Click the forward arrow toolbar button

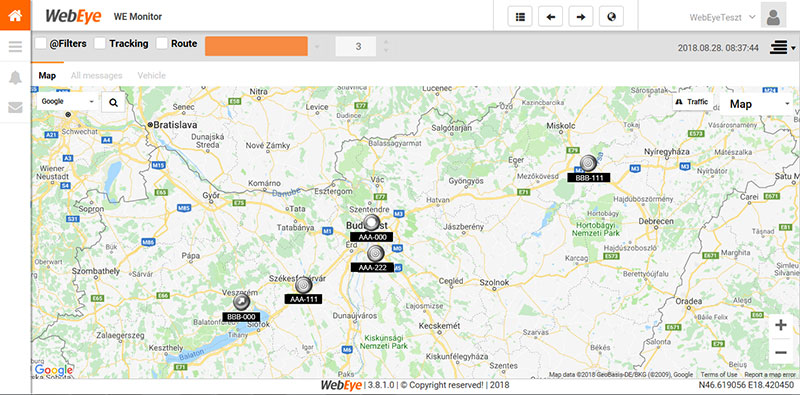click(581, 17)
